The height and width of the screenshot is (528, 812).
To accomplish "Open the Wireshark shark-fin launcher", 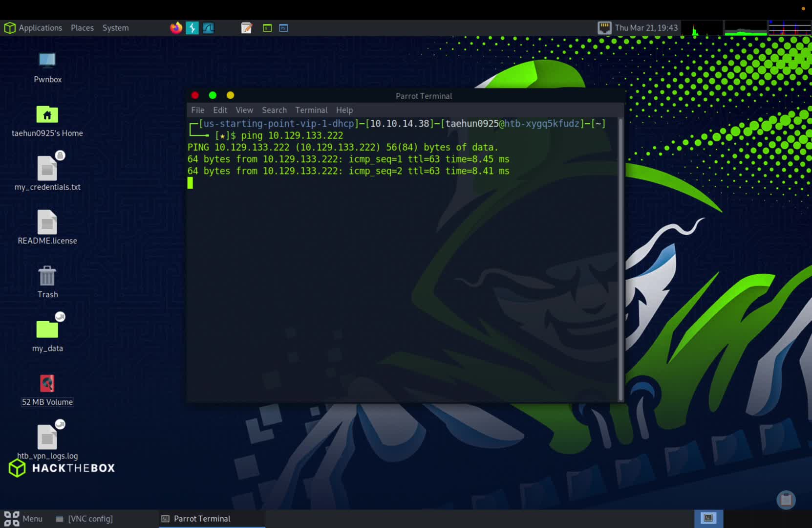I will click(209, 28).
